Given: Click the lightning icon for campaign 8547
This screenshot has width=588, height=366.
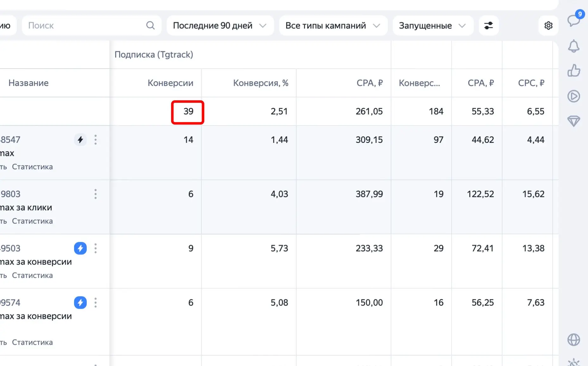Looking at the screenshot, I should click(x=80, y=139).
